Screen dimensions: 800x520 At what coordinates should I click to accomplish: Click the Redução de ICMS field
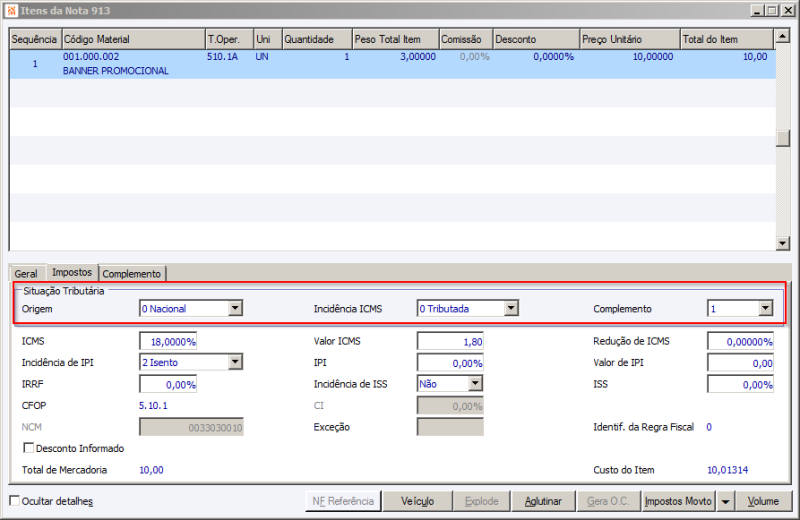point(740,341)
